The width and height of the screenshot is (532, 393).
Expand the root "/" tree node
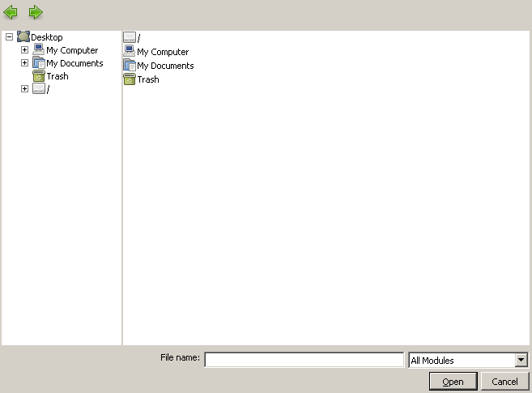[x=24, y=89]
